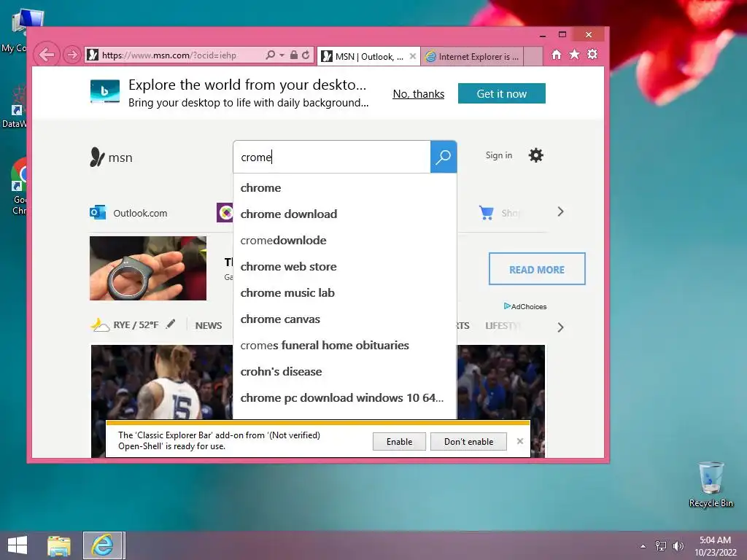Select the My Computer desktop icon
The image size is (747, 560).
18,31
